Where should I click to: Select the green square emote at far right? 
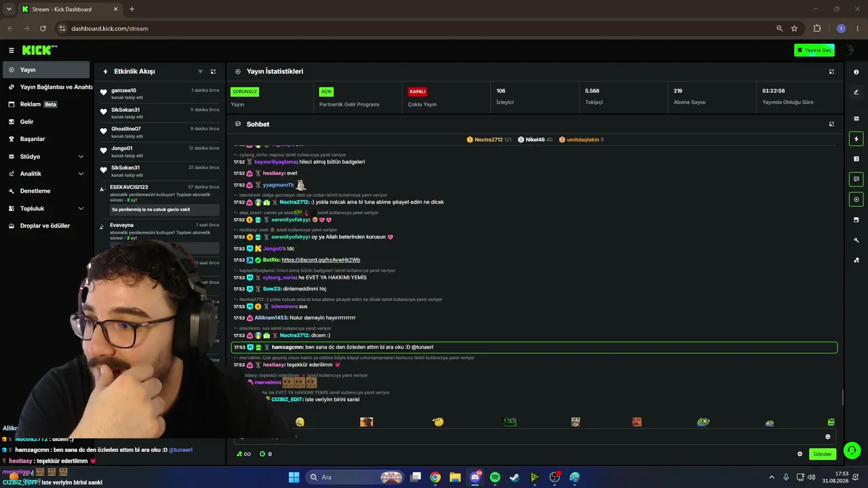pos(831,422)
